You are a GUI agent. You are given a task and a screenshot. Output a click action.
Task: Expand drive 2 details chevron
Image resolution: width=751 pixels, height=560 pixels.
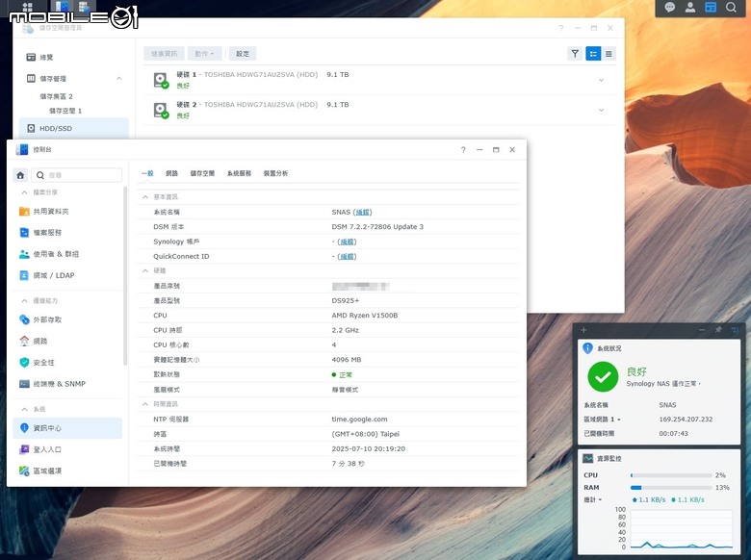pos(601,110)
